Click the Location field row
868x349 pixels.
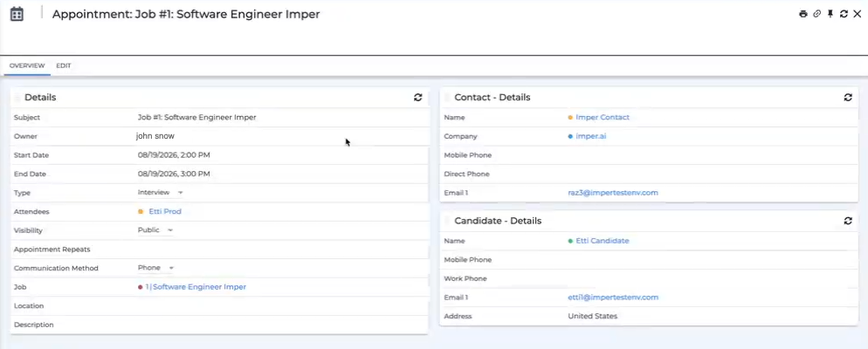click(x=220, y=306)
